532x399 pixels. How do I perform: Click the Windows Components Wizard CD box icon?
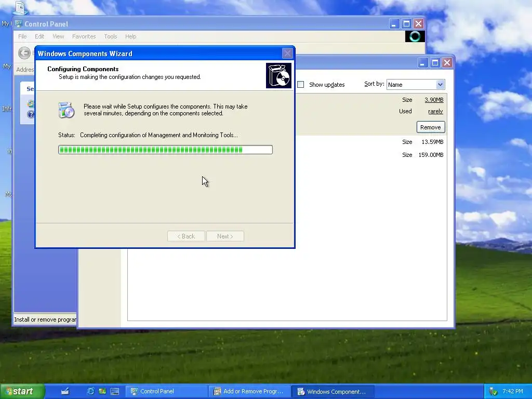tap(278, 76)
